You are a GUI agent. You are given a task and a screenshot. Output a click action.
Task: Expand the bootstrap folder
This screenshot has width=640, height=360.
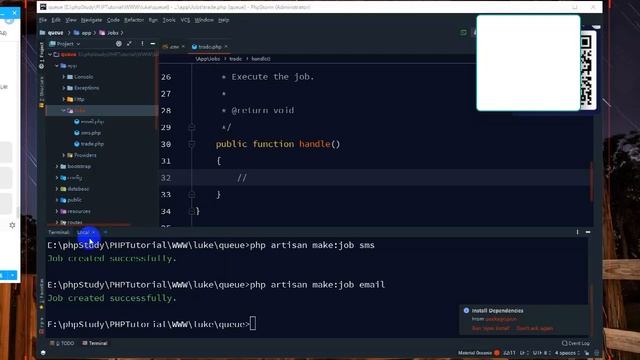pos(57,167)
